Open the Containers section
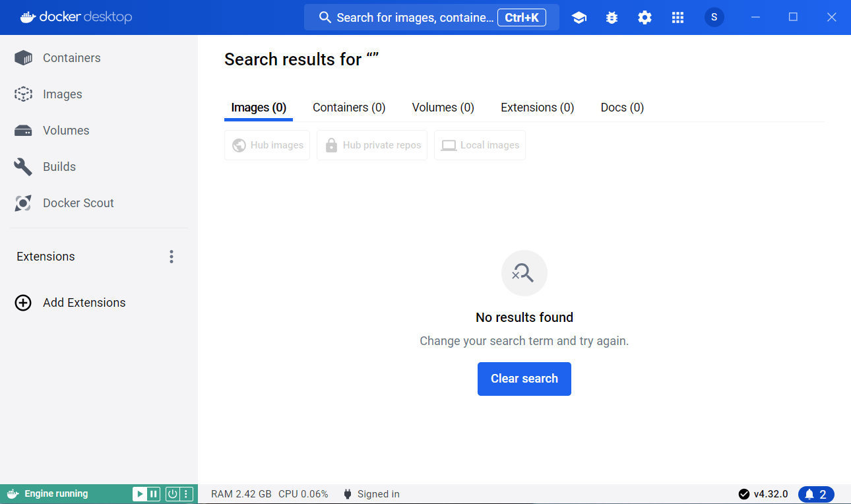Viewport: 851px width, 504px height. pos(99,58)
